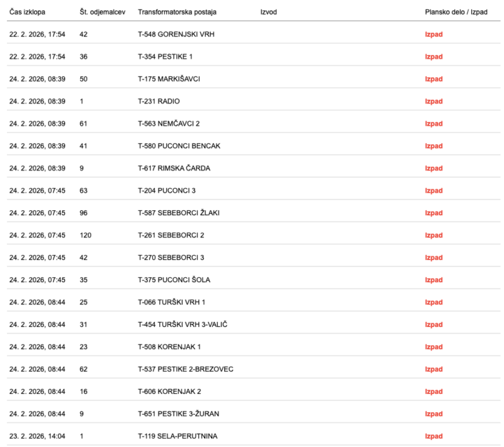Select the T-175 MARKIŠAVCI row name

pos(170,79)
